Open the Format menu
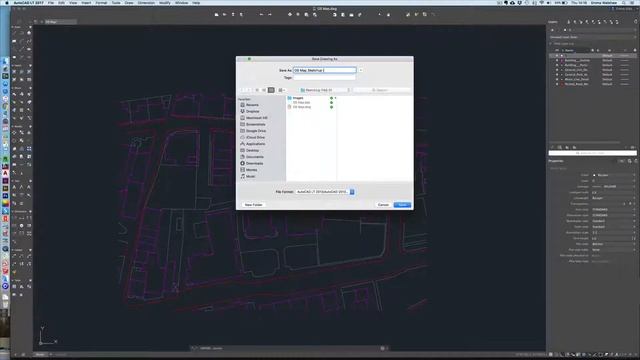The height and width of the screenshot is (360, 640). tap(101, 3)
